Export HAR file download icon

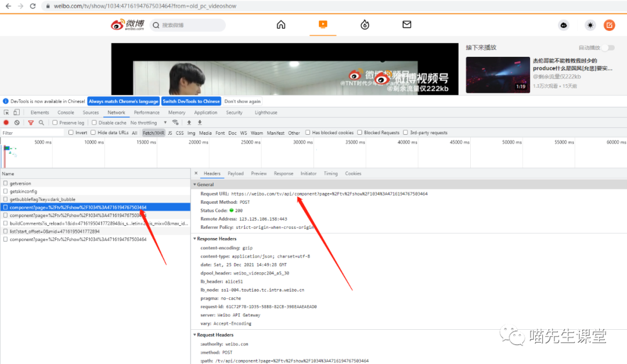(x=200, y=122)
